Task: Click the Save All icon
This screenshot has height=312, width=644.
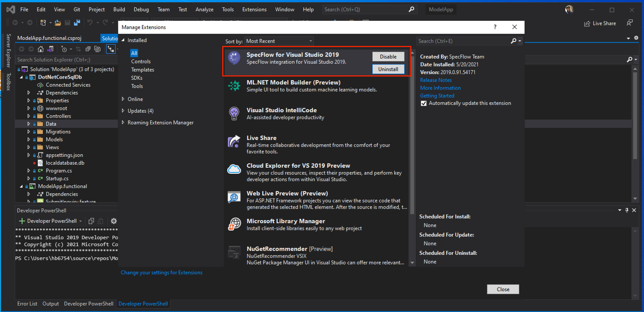Action: pos(77,23)
